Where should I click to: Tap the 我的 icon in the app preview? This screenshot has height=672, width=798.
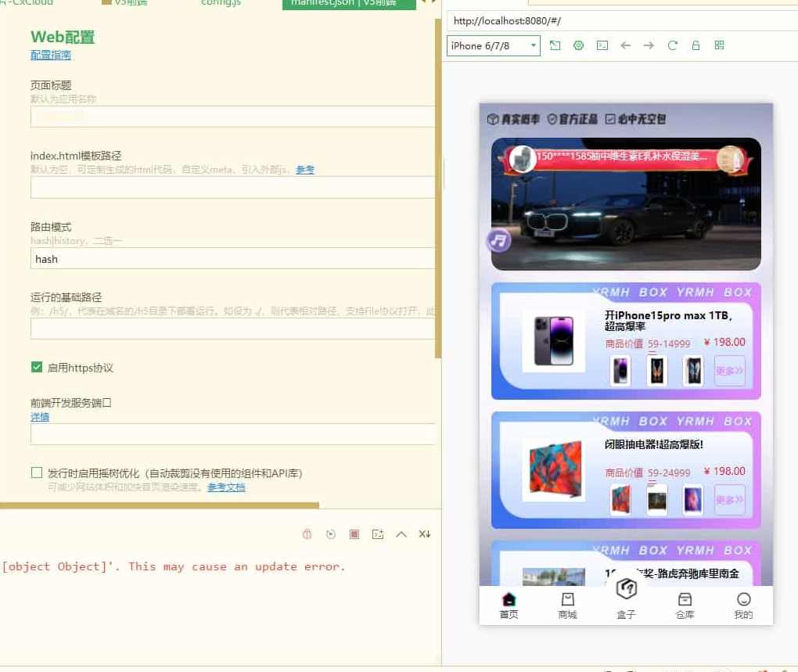pyautogui.click(x=742, y=604)
